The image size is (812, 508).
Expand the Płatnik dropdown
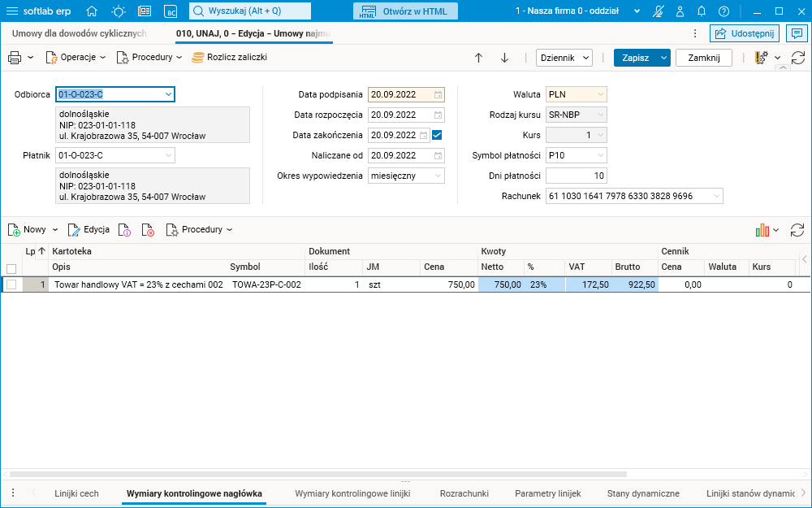168,155
